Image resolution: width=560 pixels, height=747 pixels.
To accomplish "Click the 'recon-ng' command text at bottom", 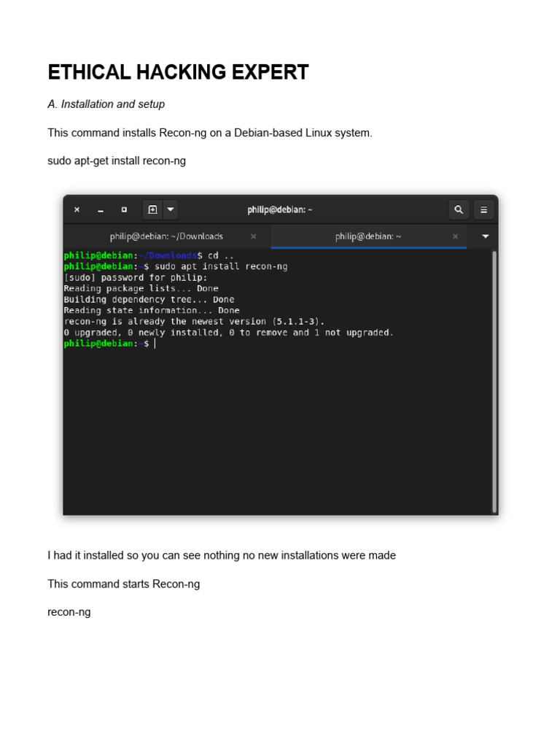I will [69, 612].
